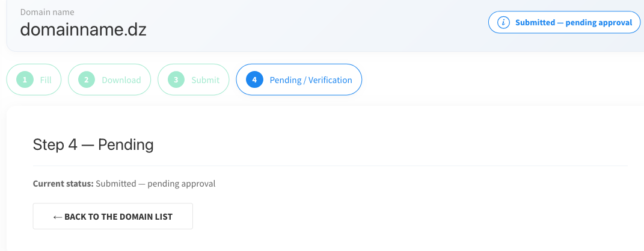Click the Current status label

coord(63,184)
